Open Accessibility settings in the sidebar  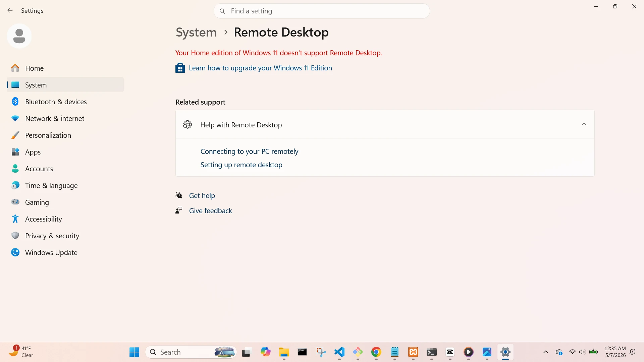pyautogui.click(x=65, y=219)
